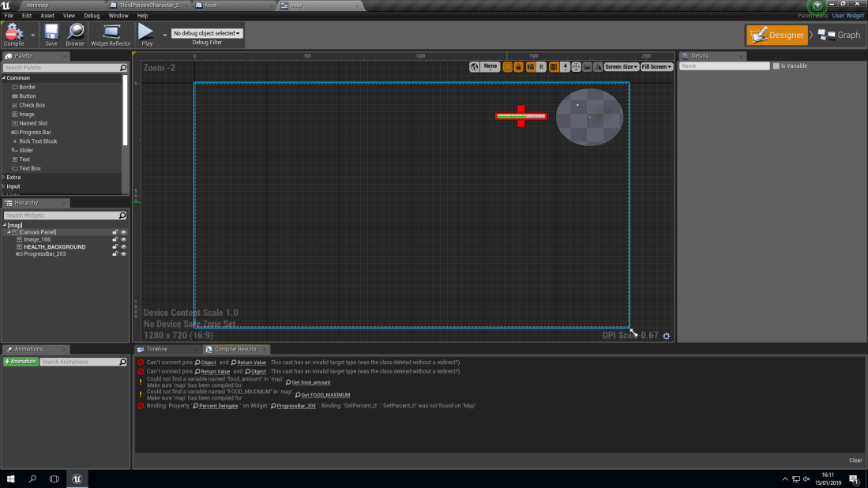Expand the Input section in the Palette
Screen dimensions: 868x488
pyautogui.click(x=13, y=186)
